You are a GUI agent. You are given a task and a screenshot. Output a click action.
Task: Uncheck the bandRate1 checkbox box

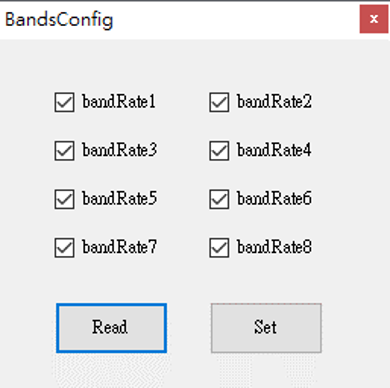tap(64, 102)
